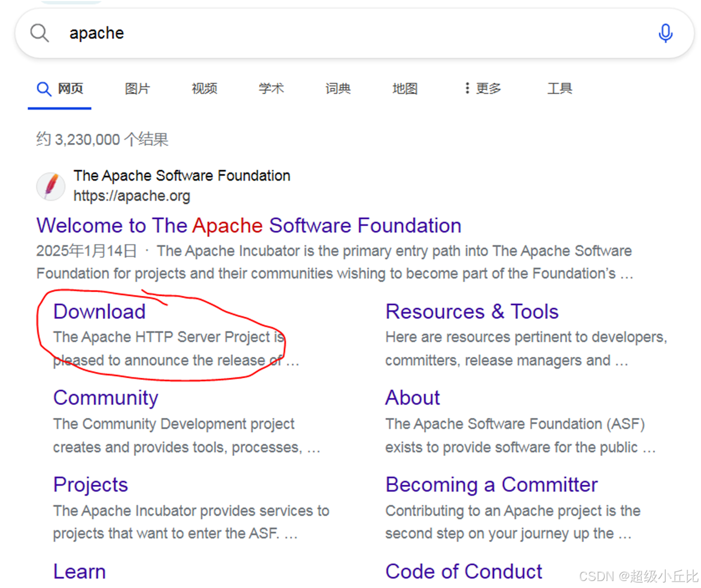The image size is (701, 588).
Task: Open the Becoming a Committer link
Action: tap(491, 484)
